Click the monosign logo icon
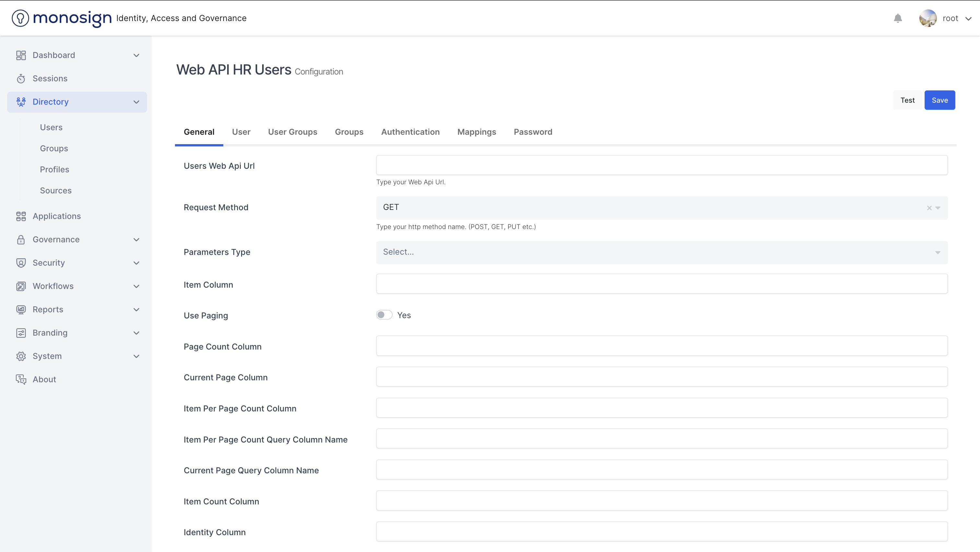The image size is (980, 552). (20, 18)
